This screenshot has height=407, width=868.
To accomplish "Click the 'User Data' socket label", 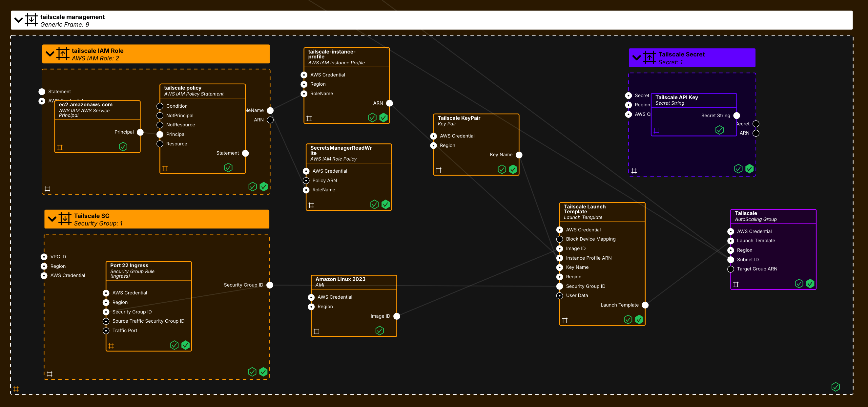I will [577, 296].
